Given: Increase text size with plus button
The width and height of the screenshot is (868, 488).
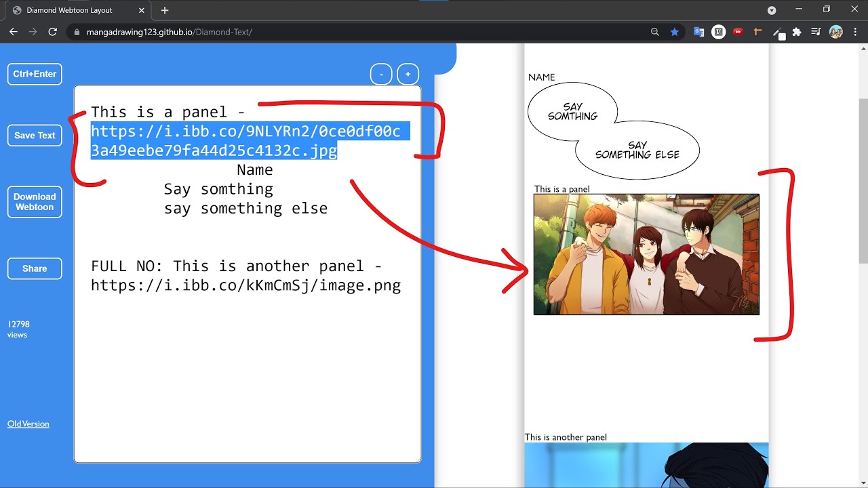Looking at the screenshot, I should coord(408,74).
